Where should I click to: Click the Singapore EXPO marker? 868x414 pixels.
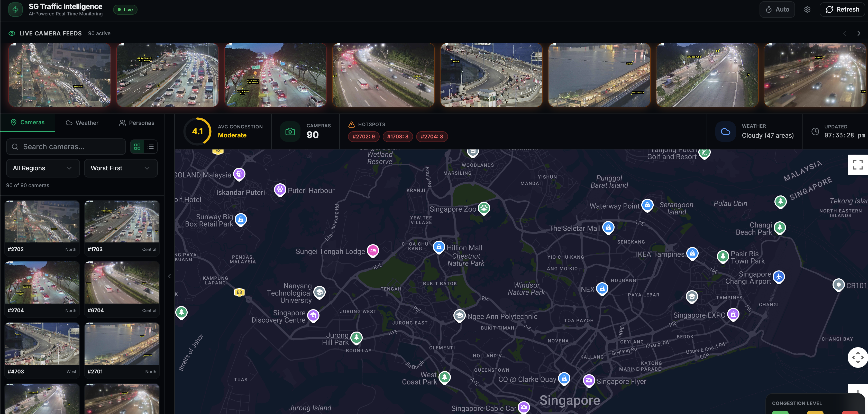coord(733,314)
